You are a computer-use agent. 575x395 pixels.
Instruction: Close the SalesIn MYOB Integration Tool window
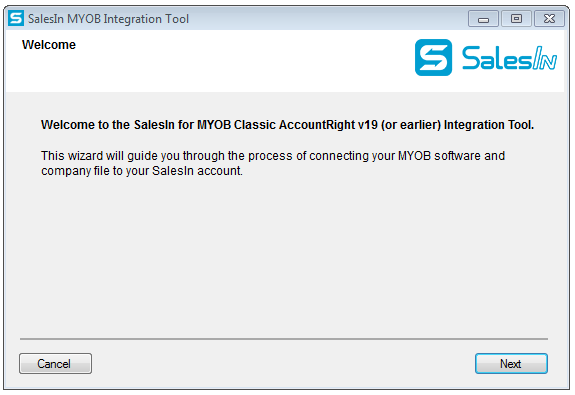[x=549, y=19]
